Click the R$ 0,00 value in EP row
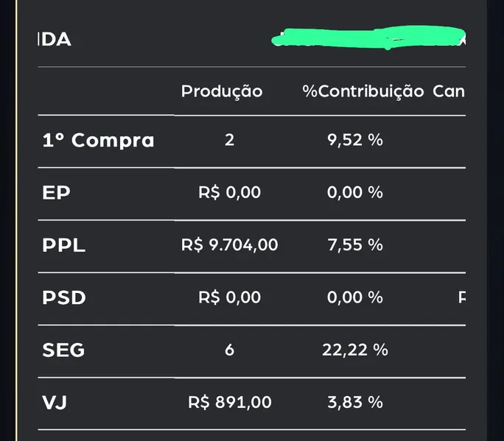 click(x=230, y=193)
